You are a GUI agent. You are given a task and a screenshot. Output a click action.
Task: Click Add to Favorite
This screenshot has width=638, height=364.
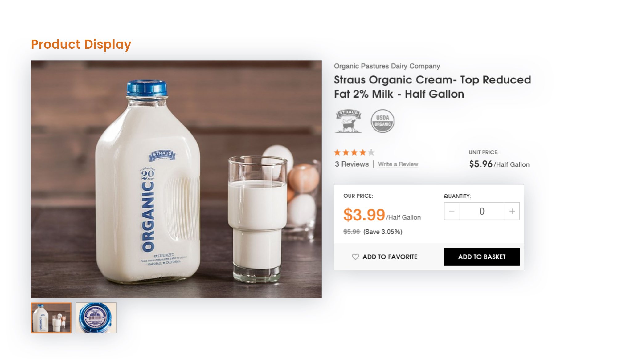click(x=385, y=257)
